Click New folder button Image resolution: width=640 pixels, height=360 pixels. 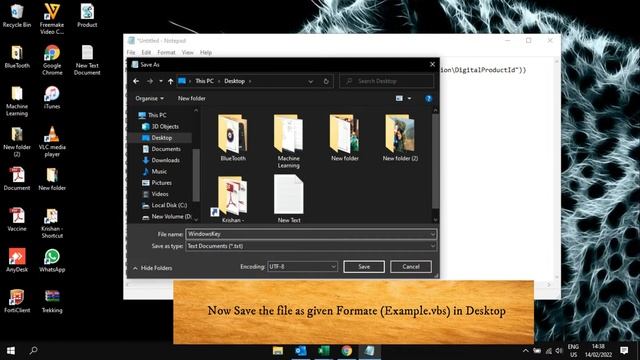point(191,98)
